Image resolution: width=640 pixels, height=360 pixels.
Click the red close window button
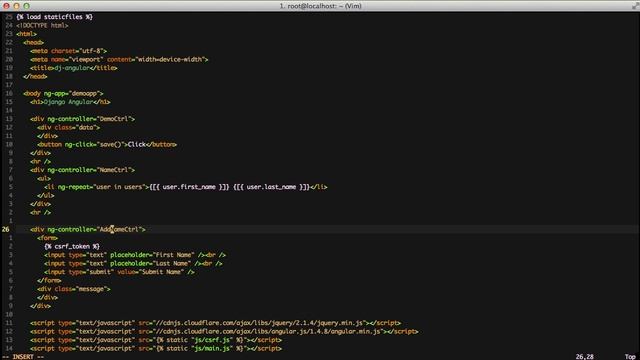(6, 6)
